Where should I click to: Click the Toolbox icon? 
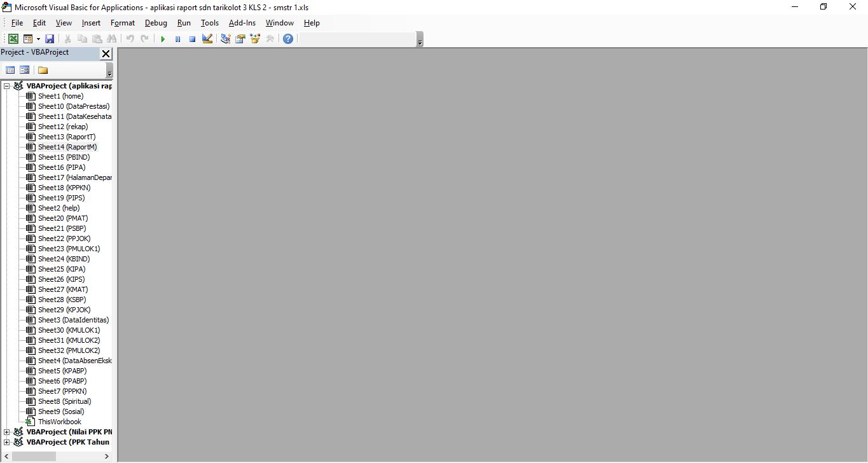(270, 39)
